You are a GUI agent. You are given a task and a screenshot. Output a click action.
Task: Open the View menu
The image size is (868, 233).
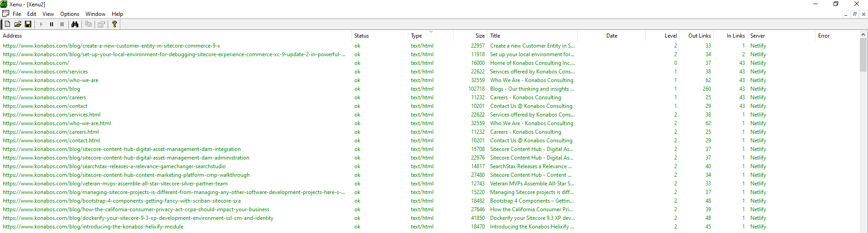tap(48, 14)
